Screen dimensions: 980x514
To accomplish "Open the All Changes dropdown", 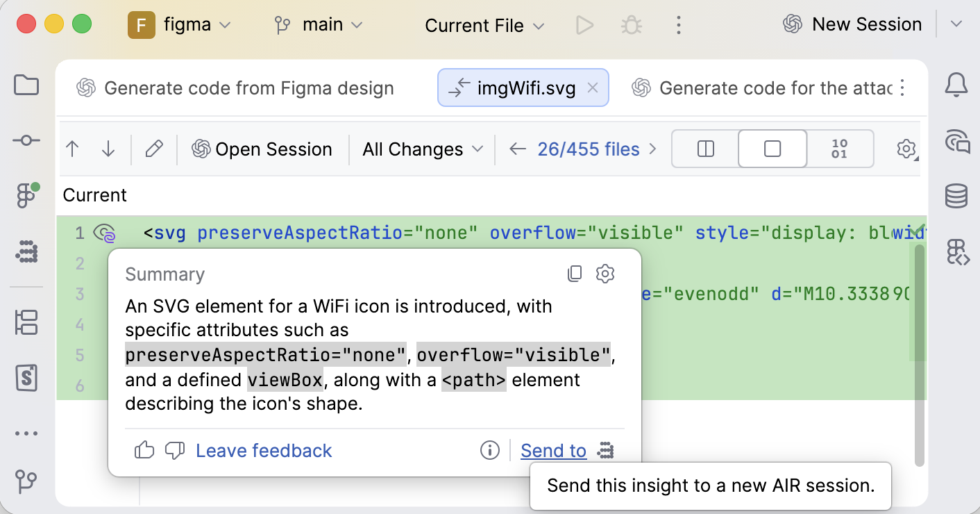I will [423, 149].
